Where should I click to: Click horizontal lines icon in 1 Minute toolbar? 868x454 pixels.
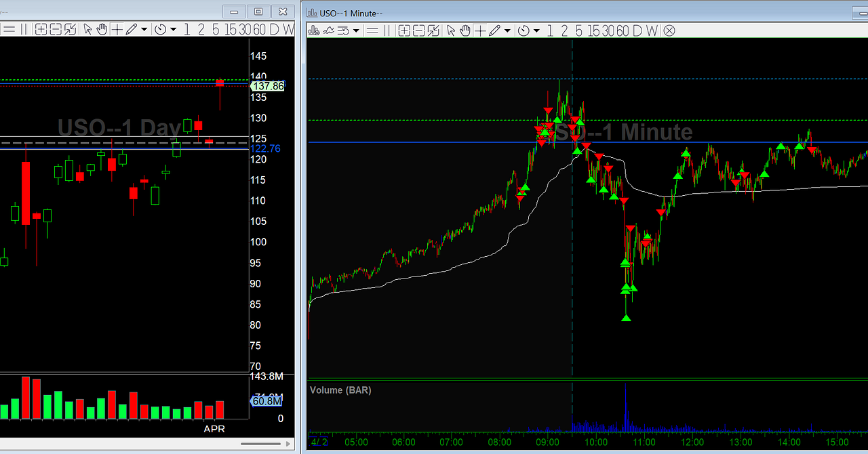click(x=372, y=30)
